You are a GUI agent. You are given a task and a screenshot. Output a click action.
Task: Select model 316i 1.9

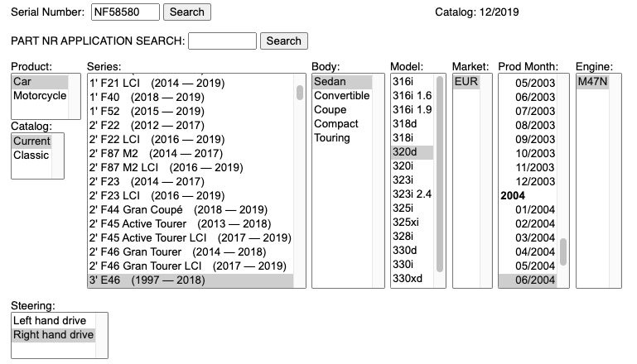click(413, 110)
